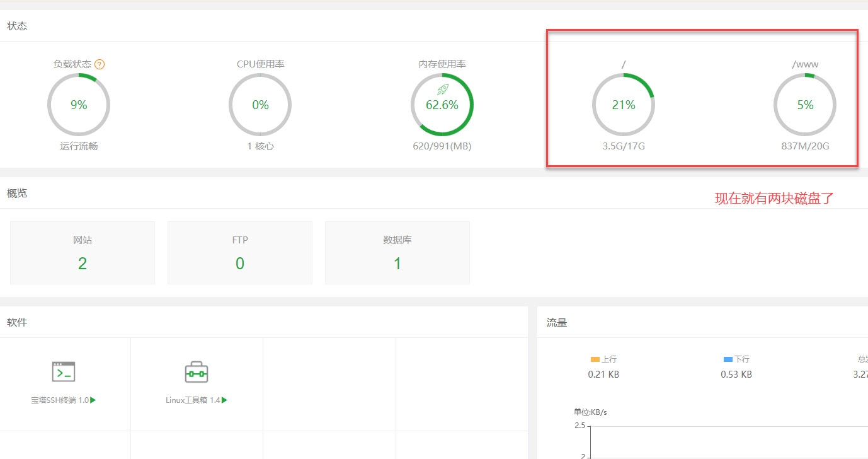Click the 负载状态 help question mark

coord(100,64)
